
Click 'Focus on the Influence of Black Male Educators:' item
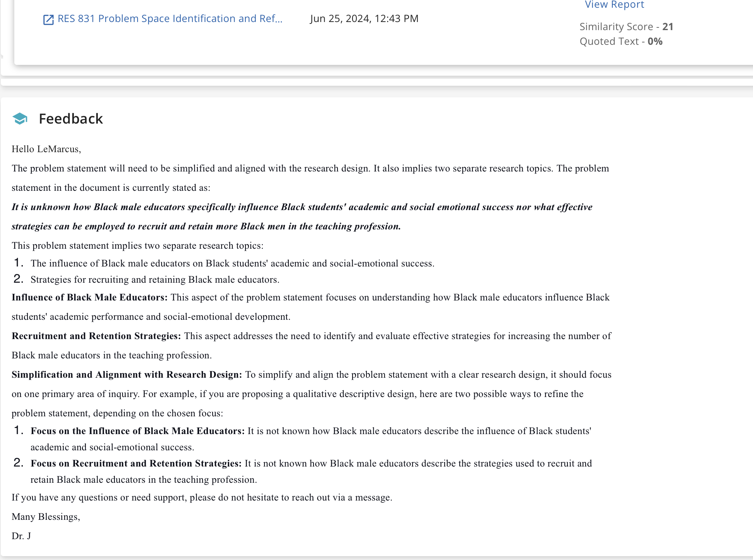point(138,431)
